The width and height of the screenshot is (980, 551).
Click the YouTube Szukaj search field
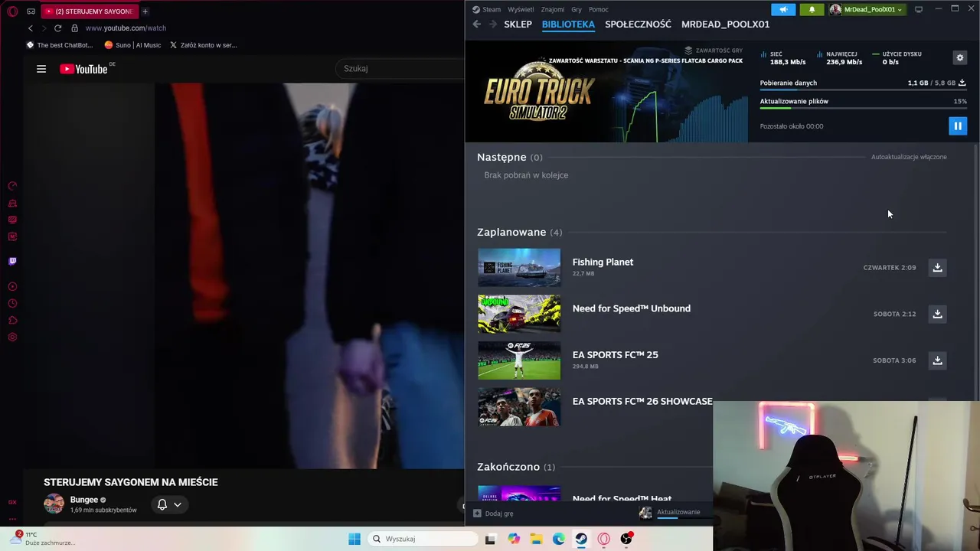tap(400, 69)
